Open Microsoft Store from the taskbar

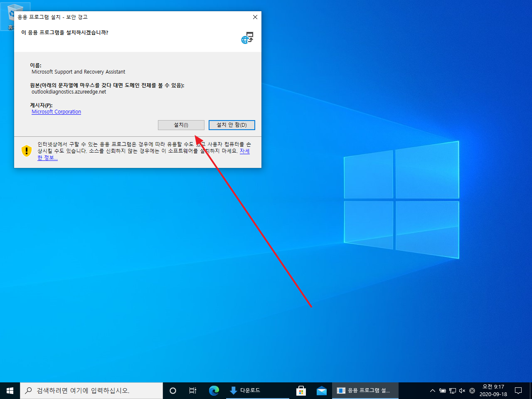[x=301, y=391]
